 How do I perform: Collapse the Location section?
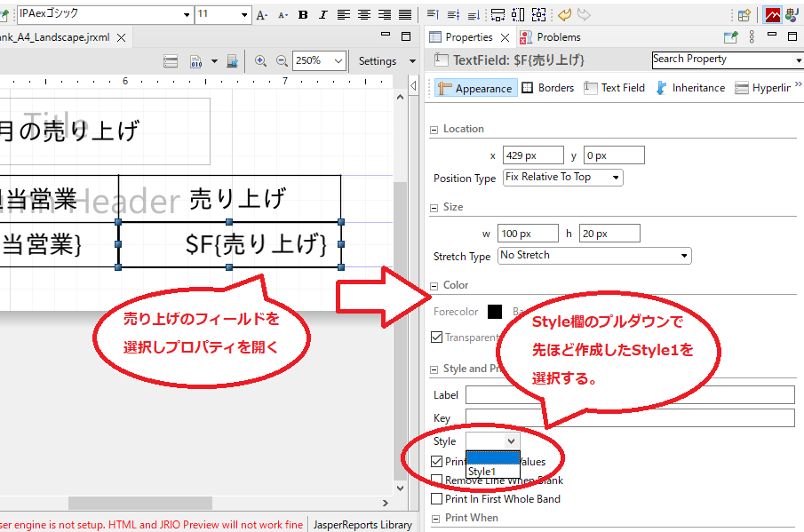point(434,130)
